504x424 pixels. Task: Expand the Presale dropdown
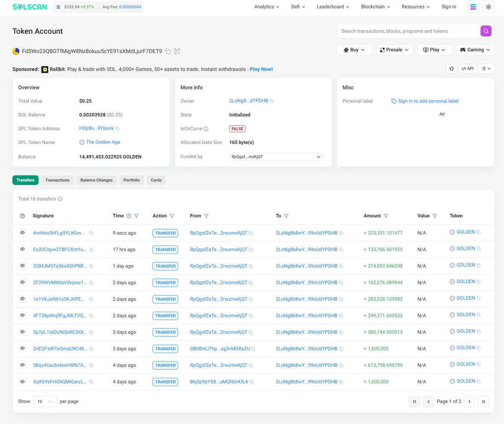394,50
